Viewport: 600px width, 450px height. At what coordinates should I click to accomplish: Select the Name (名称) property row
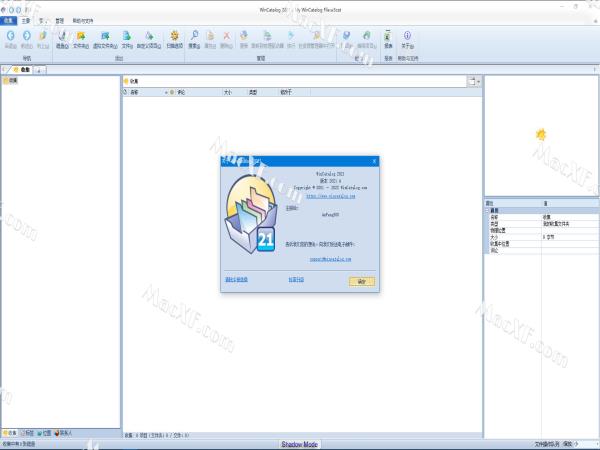click(542, 217)
